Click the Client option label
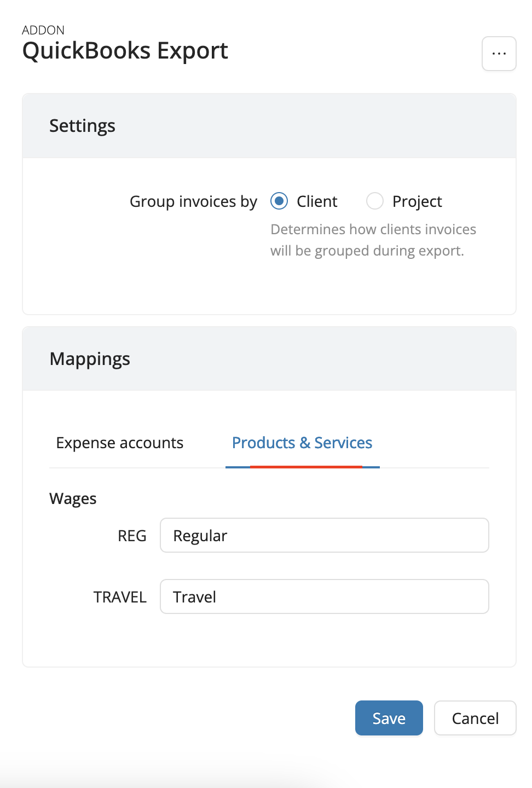 317,201
